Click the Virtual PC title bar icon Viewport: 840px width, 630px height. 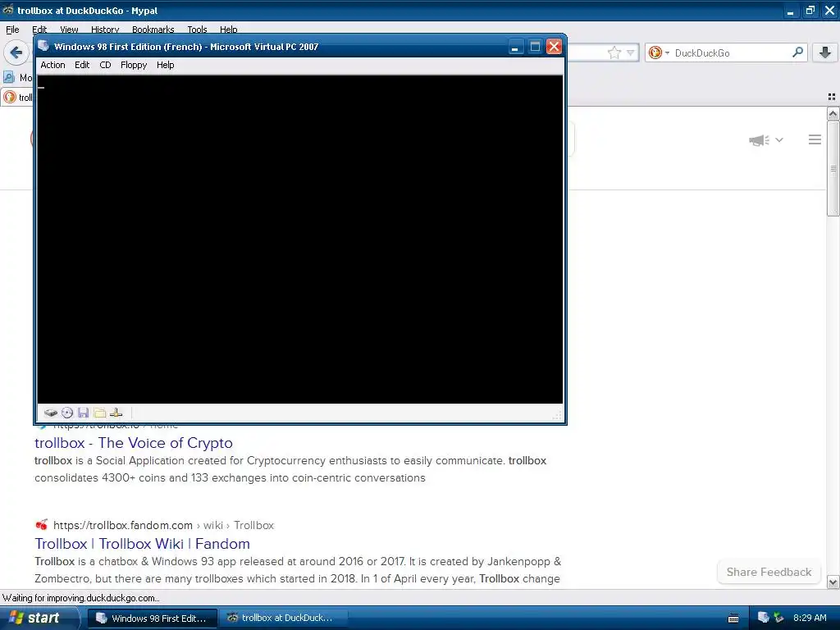pos(43,46)
